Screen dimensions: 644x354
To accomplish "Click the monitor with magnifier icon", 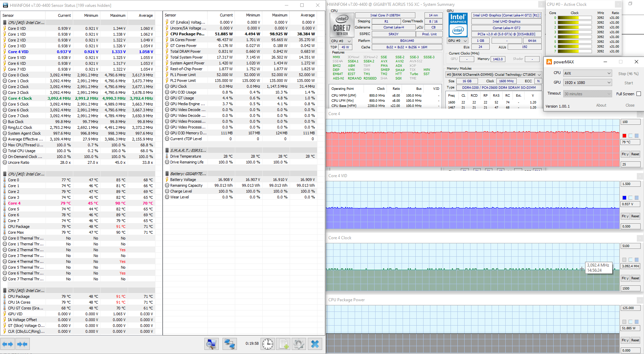I will (x=212, y=344).
